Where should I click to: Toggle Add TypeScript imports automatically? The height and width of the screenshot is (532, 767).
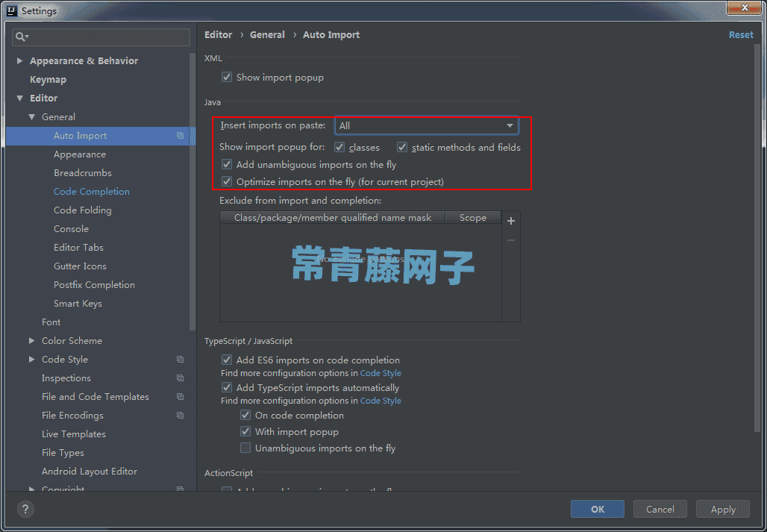(227, 388)
